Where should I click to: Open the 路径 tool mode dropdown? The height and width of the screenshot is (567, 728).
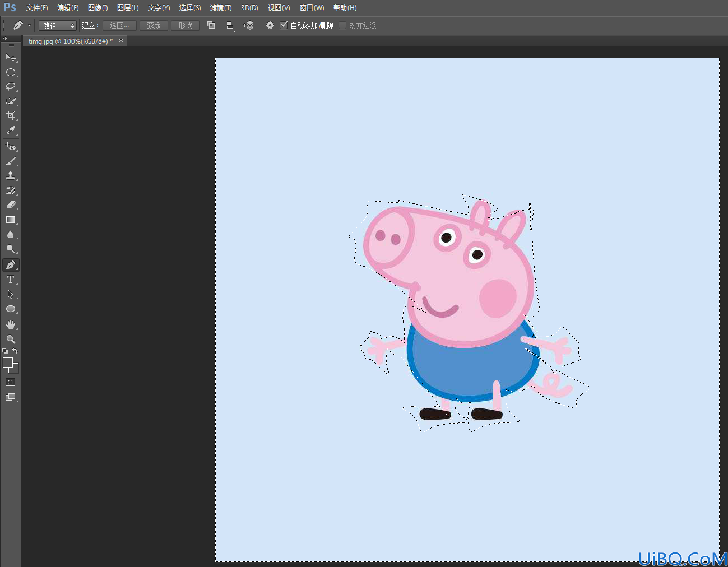(x=57, y=26)
